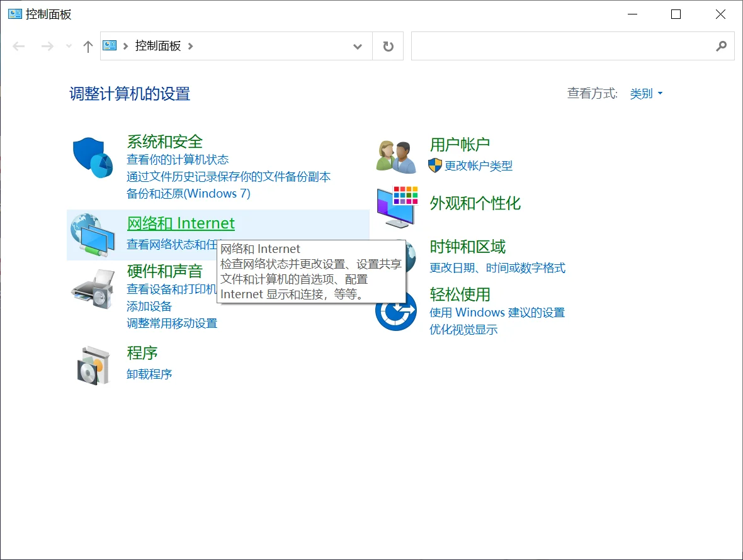Click the 更改帐户类型 link
Viewport: 743px width, 560px height.
(x=479, y=165)
